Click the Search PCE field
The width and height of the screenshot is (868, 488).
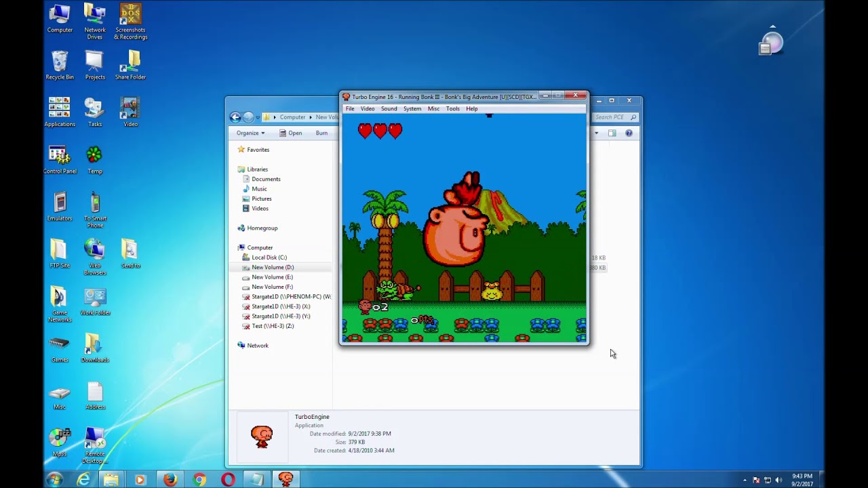[x=615, y=117]
